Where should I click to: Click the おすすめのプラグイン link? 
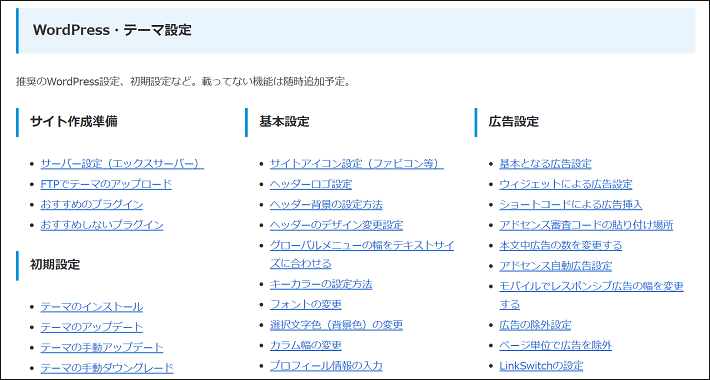(x=91, y=205)
